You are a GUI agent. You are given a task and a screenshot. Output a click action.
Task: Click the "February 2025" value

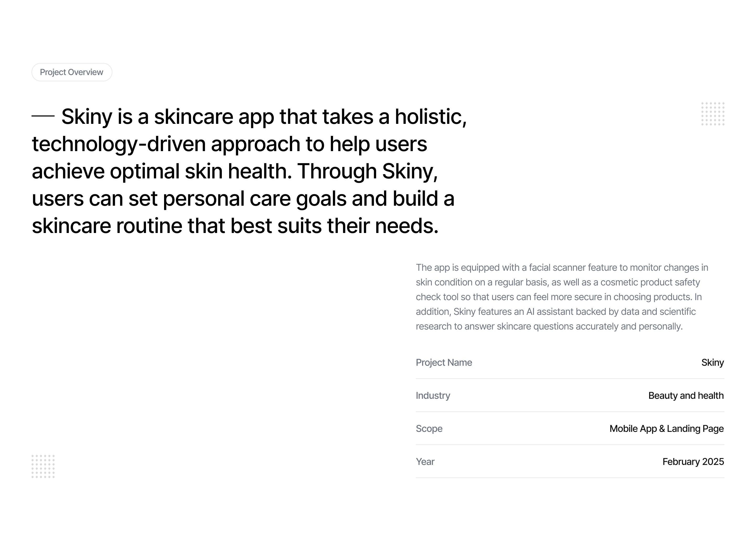pyautogui.click(x=693, y=462)
